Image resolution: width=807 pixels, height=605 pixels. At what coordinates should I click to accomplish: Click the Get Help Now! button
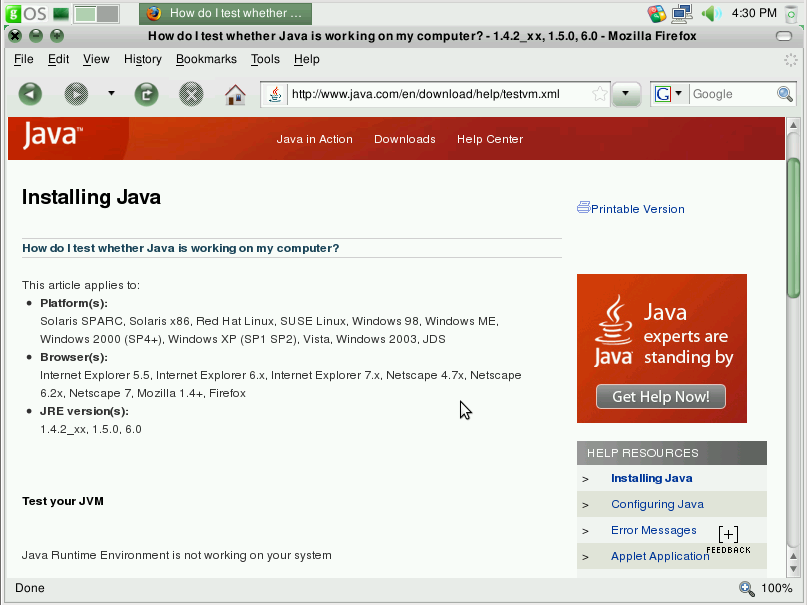[x=661, y=397]
